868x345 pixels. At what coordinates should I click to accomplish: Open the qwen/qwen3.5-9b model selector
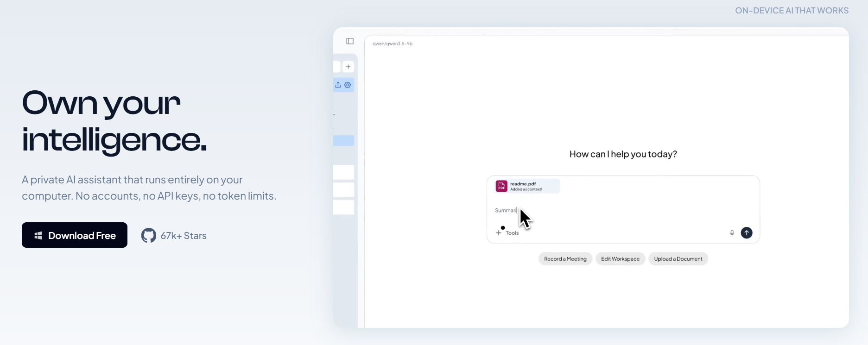pyautogui.click(x=393, y=44)
